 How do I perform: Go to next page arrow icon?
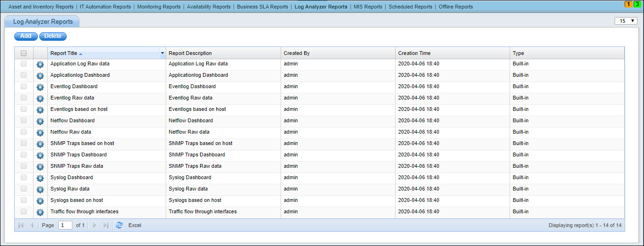[x=95, y=225]
